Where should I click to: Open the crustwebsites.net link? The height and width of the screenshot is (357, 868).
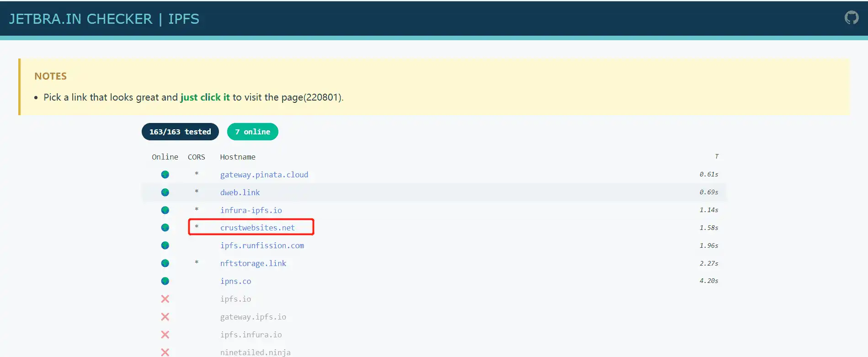pyautogui.click(x=257, y=228)
